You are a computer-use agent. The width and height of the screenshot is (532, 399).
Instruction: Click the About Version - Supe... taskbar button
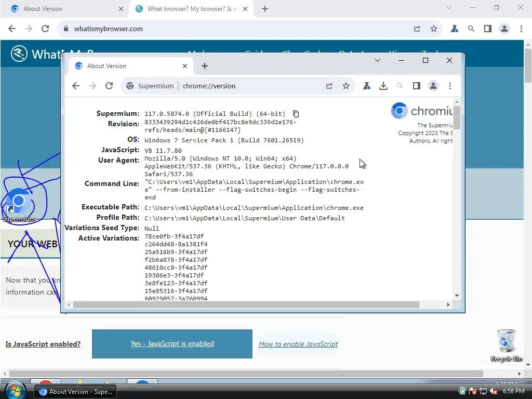75,392
